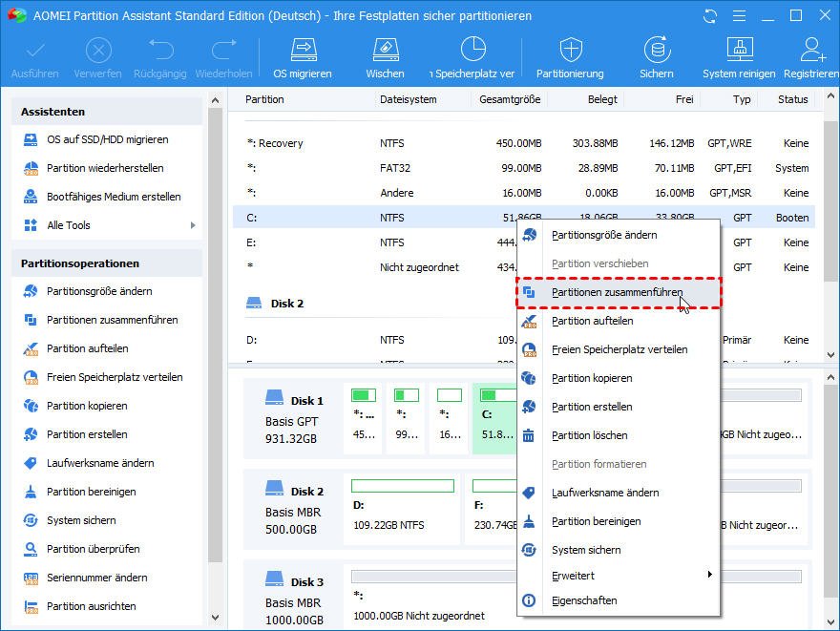Expand the Erweitert submenu in context menu

(x=619, y=576)
